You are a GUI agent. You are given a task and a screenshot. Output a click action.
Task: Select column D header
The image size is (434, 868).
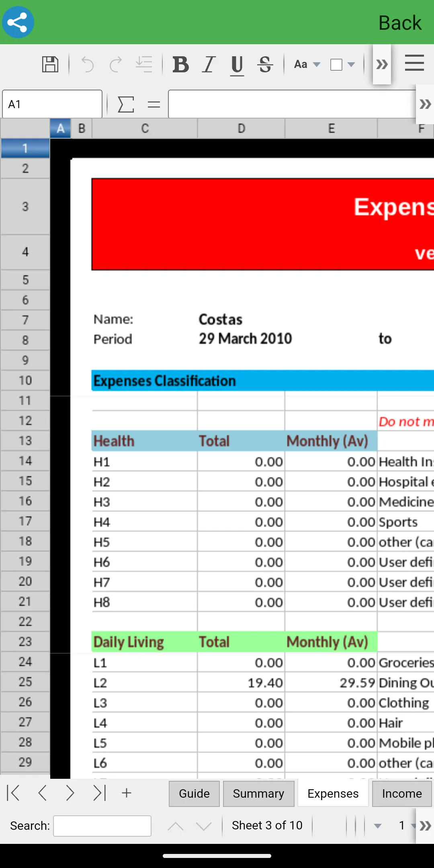point(241,129)
